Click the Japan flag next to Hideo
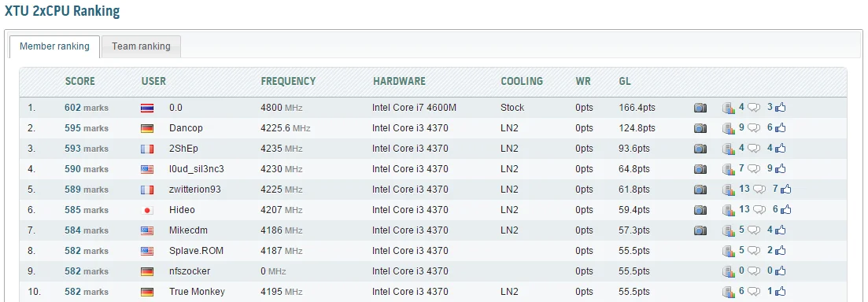This screenshot has height=302, width=868. click(147, 210)
